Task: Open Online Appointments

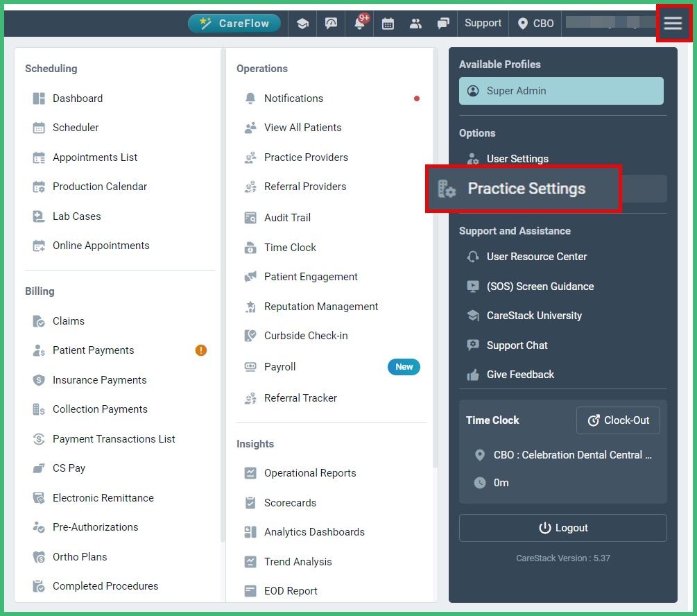Action: 101,246
